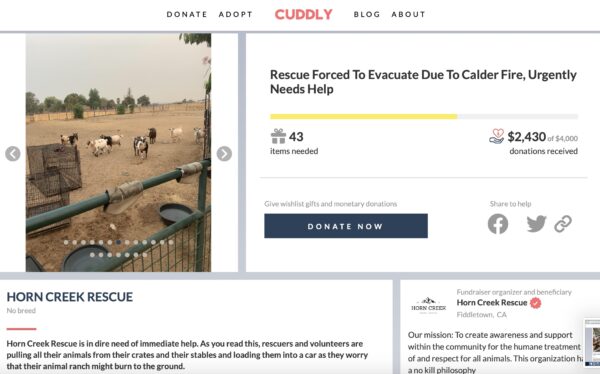Copy the fundraiser link via chain icon

tap(563, 224)
